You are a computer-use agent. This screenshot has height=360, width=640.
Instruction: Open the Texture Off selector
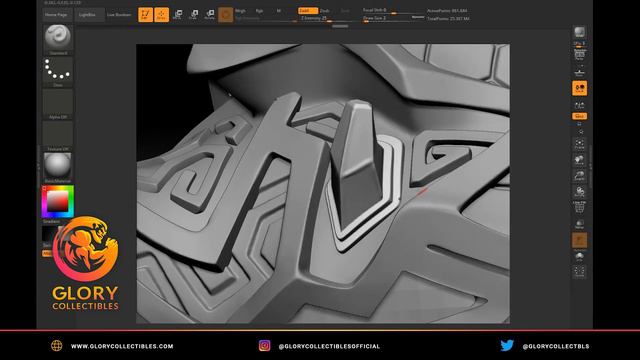[x=58, y=136]
